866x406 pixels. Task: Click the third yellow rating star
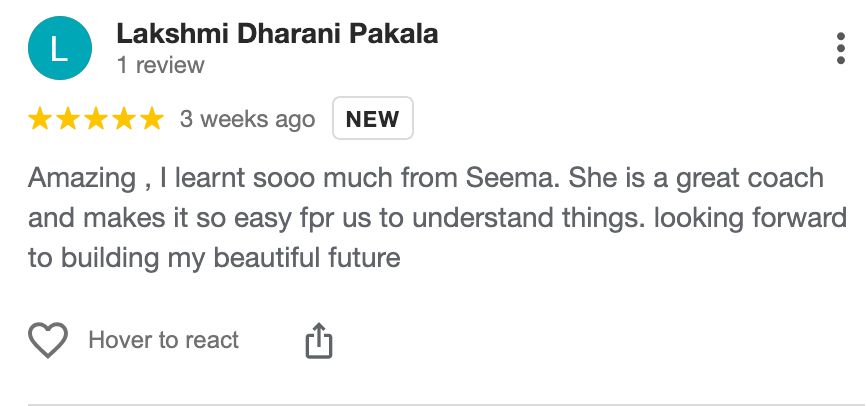pos(96,120)
